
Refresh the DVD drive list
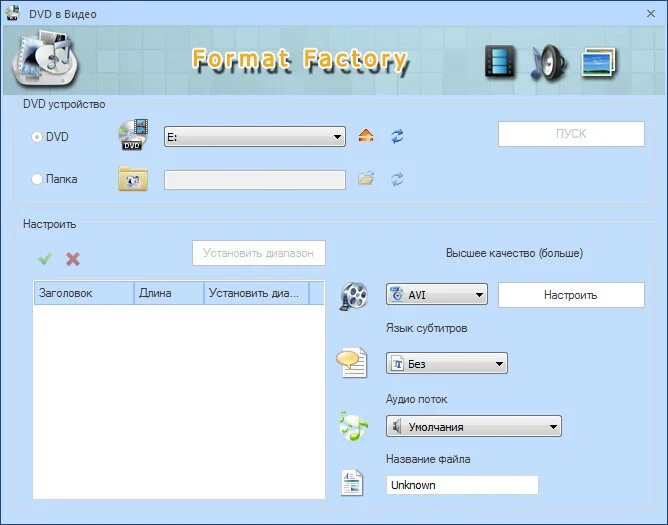397,136
